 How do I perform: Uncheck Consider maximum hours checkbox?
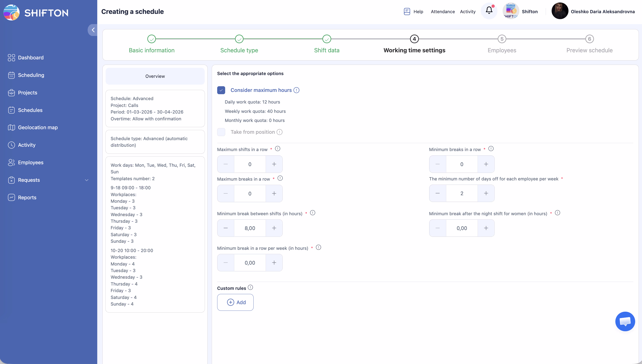221,90
